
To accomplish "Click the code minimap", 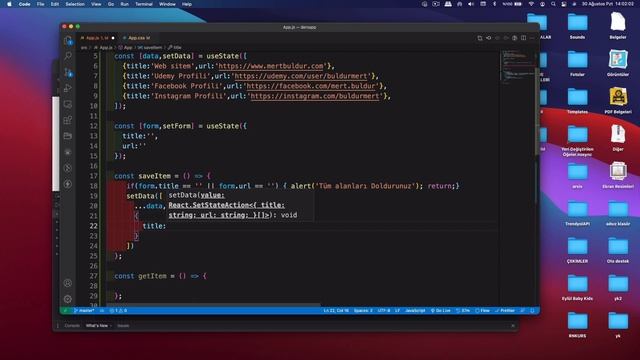I will tap(517, 67).
